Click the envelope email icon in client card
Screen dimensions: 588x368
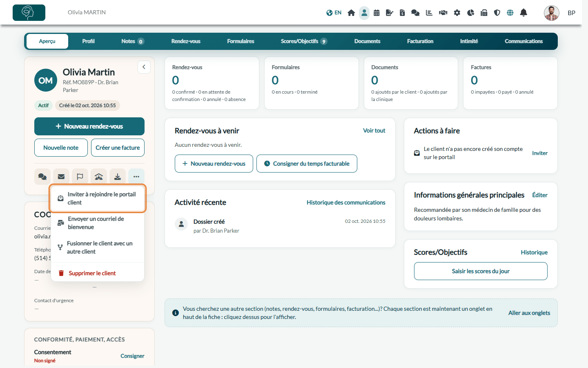(61, 177)
